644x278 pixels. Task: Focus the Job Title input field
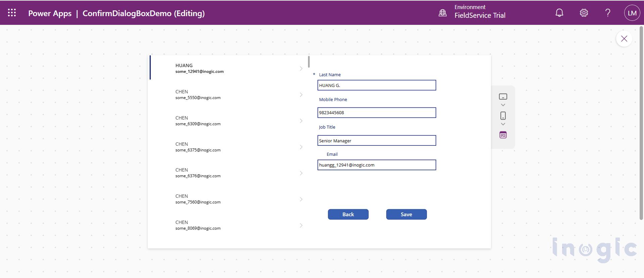click(x=377, y=141)
